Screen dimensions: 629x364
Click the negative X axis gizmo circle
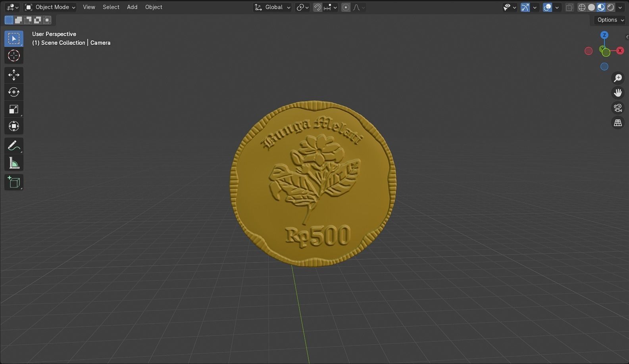click(589, 51)
